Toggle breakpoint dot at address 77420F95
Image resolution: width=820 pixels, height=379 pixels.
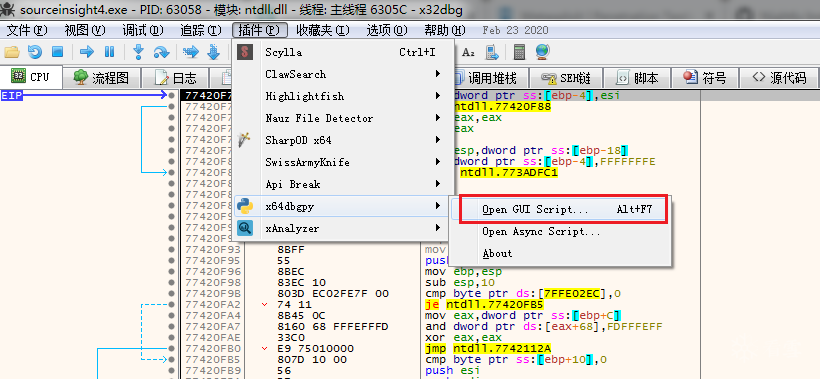172,260
